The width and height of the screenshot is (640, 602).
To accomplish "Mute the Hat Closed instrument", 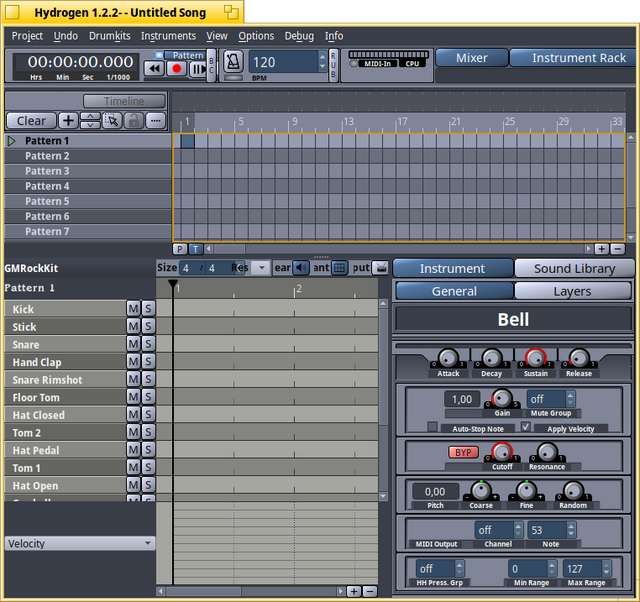I will [133, 415].
